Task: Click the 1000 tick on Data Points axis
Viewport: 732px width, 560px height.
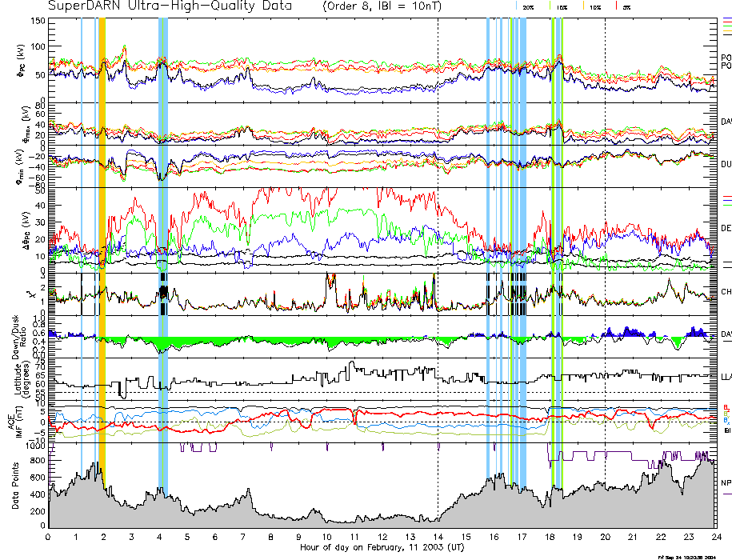Action: [34, 446]
